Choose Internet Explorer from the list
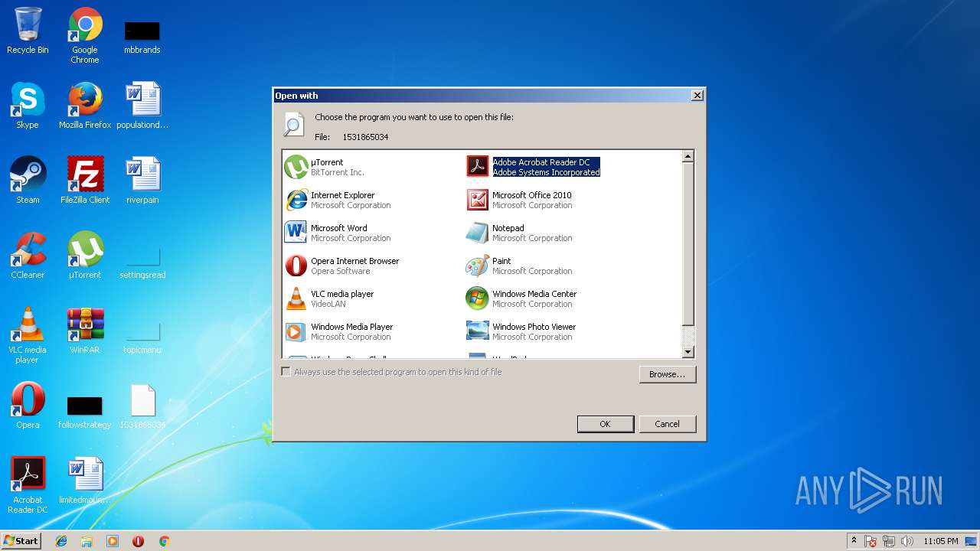The height and width of the screenshot is (551, 980). tap(338, 200)
